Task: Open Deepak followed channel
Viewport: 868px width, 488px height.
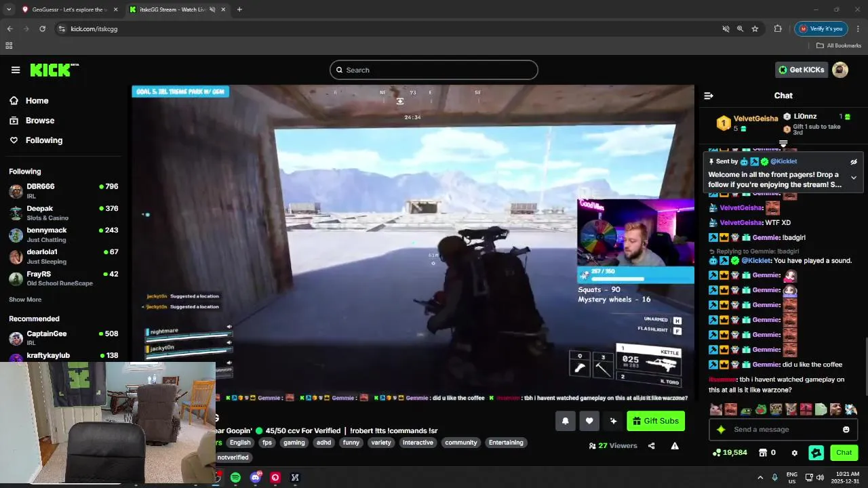Action: click(63, 213)
